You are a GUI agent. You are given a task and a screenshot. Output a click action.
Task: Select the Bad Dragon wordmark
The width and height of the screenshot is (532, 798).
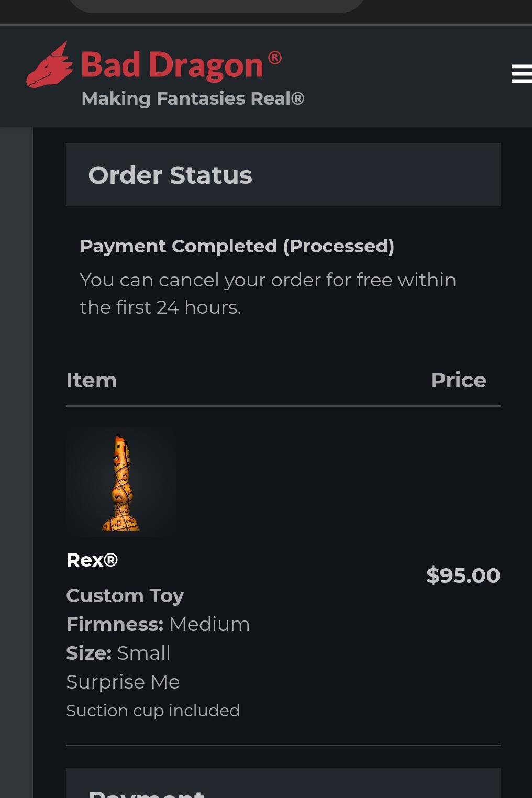[173, 64]
